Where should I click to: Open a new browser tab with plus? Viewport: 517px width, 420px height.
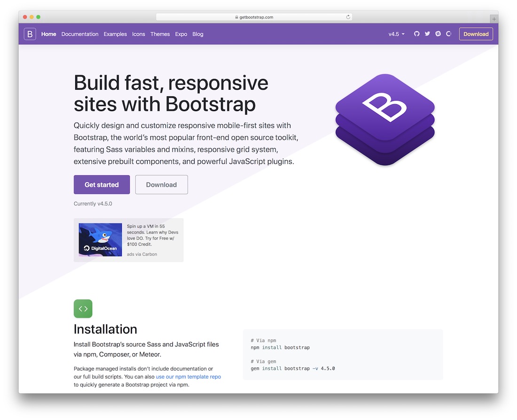tap(494, 19)
